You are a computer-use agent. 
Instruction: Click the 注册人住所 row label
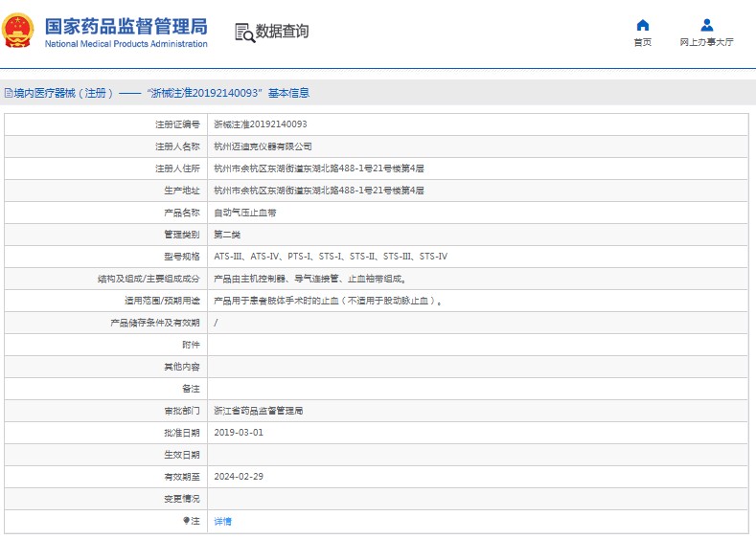click(x=177, y=168)
